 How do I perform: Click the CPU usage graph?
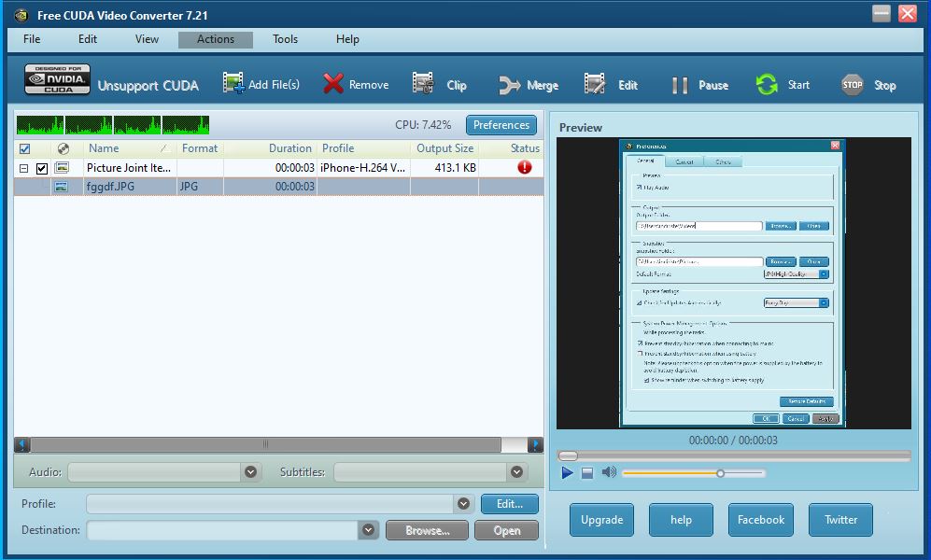[113, 125]
